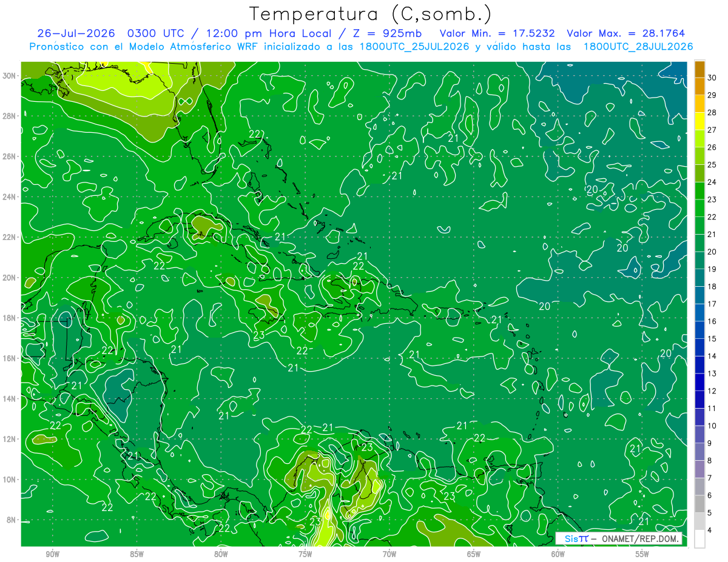Click the 'ONAMET/REP.DOM.' credit box
728x562 pixels.
(618, 538)
